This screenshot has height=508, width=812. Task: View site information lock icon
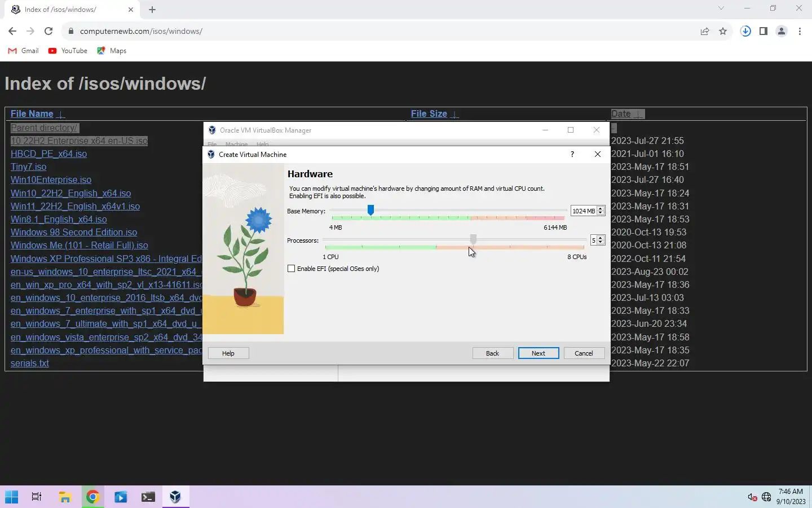(70, 31)
